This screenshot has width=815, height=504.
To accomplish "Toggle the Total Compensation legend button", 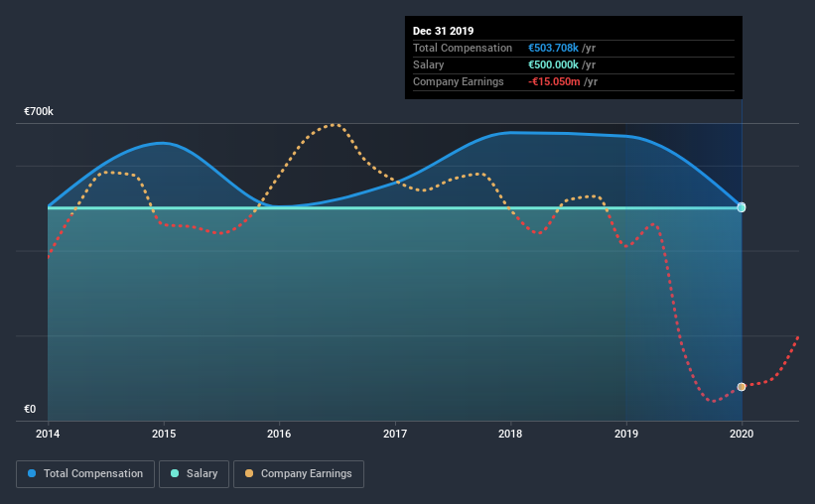I will pyautogui.click(x=85, y=474).
